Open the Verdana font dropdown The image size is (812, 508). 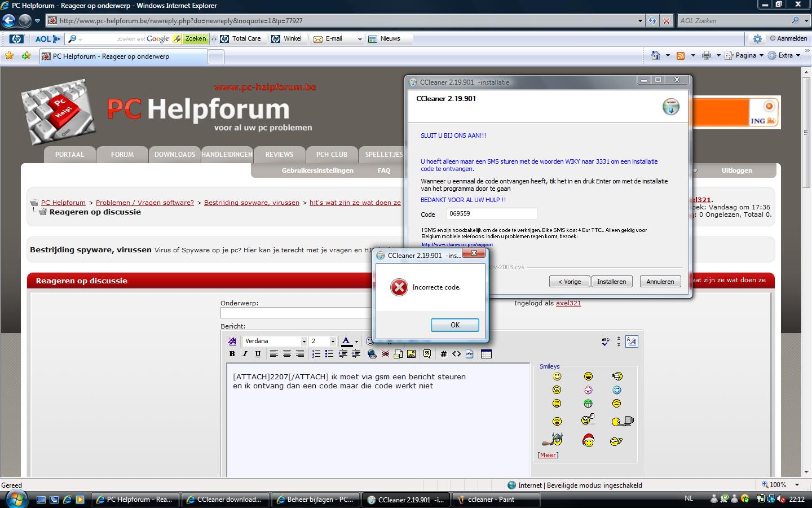[x=303, y=341]
